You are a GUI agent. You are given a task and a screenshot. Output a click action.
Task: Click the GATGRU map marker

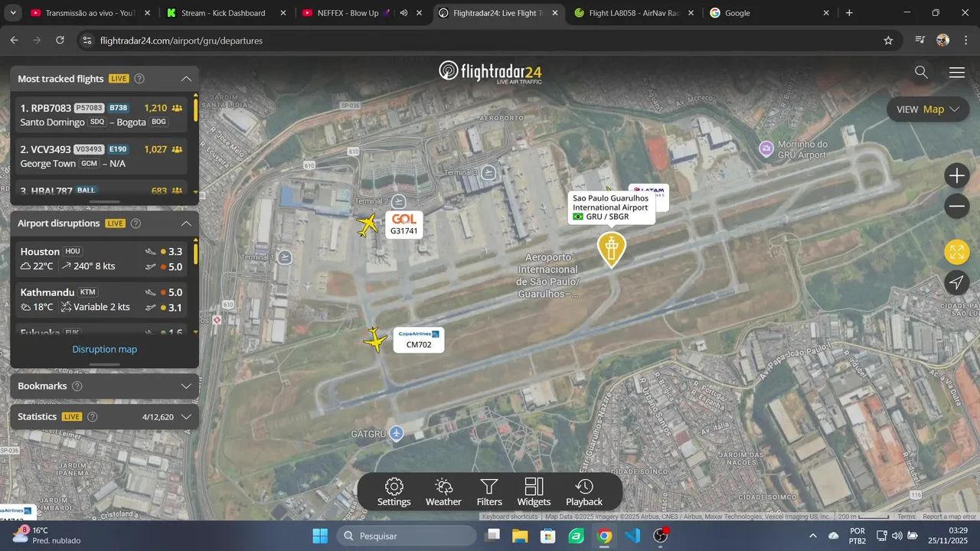[396, 434]
